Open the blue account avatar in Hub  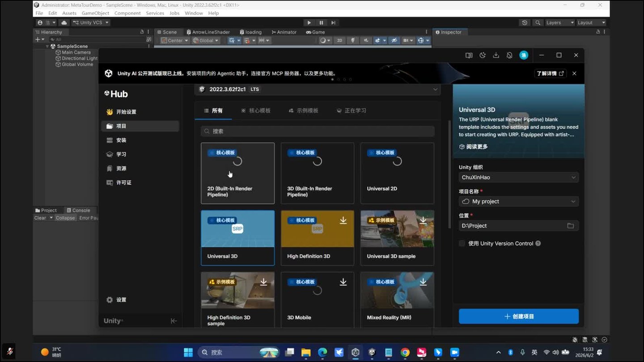[x=524, y=55]
